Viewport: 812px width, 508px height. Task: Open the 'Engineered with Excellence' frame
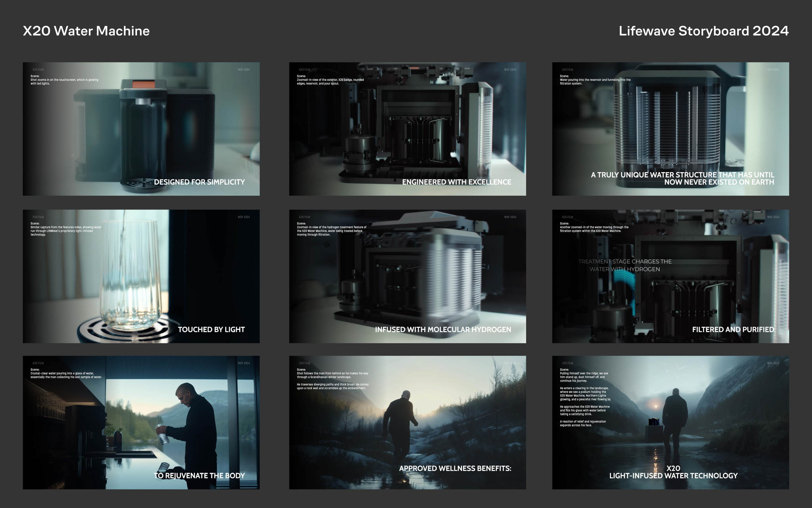click(407, 129)
